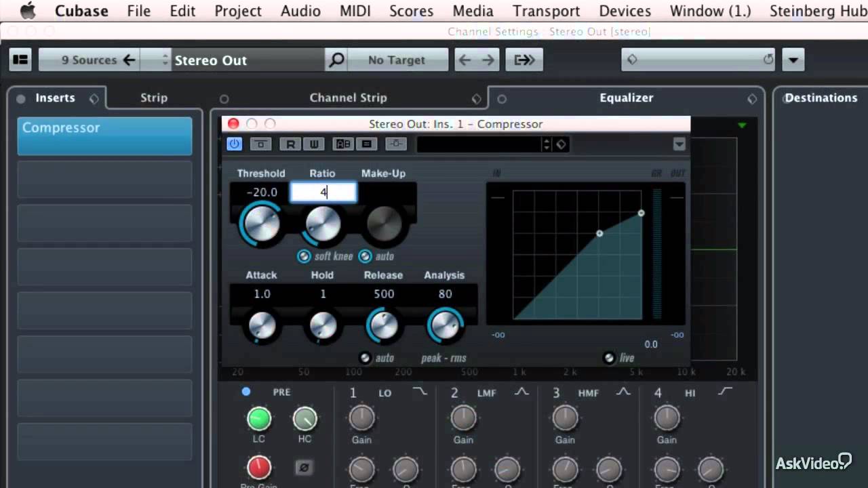This screenshot has width=868, height=488.
Task: Select the band 4 HI filter type icon
Action: coord(725,392)
